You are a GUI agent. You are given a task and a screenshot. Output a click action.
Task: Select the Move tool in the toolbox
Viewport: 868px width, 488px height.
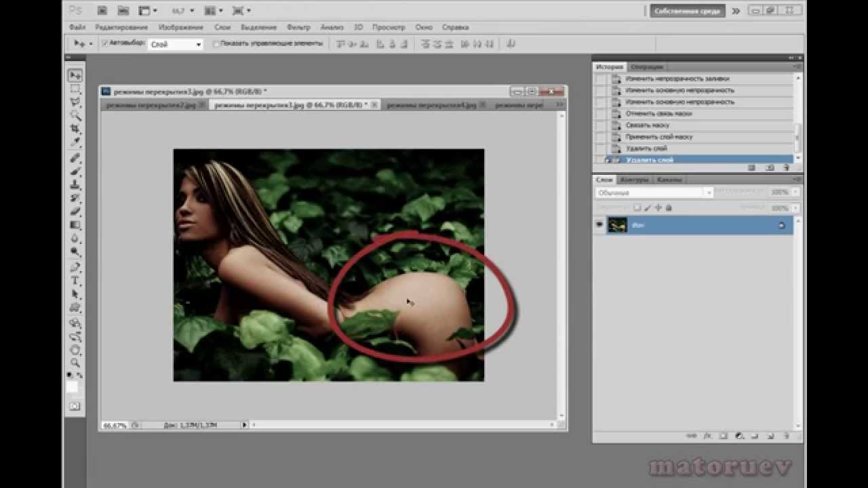tap(75, 75)
